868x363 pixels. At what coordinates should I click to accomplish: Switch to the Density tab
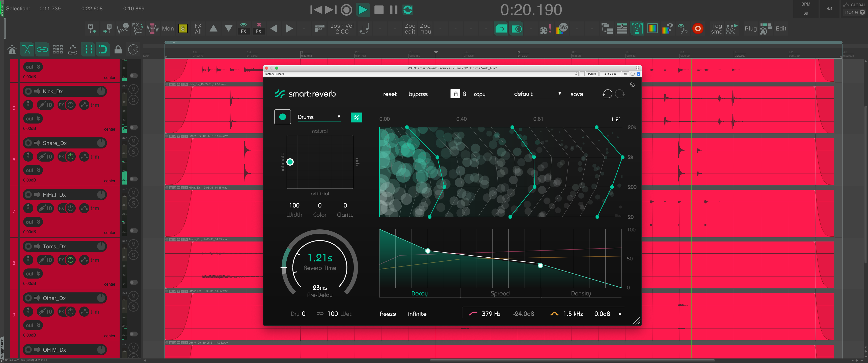point(581,293)
